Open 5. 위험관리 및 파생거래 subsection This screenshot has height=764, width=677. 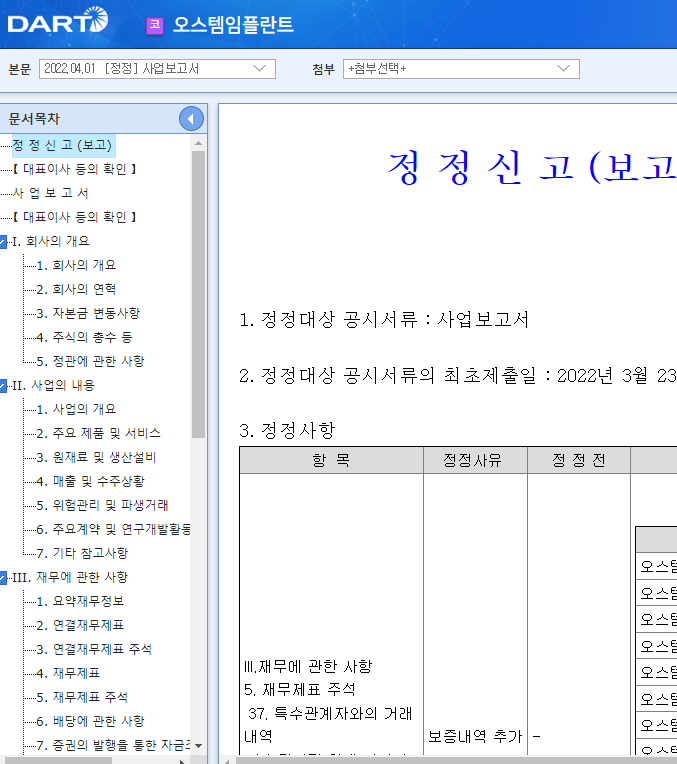click(102, 505)
